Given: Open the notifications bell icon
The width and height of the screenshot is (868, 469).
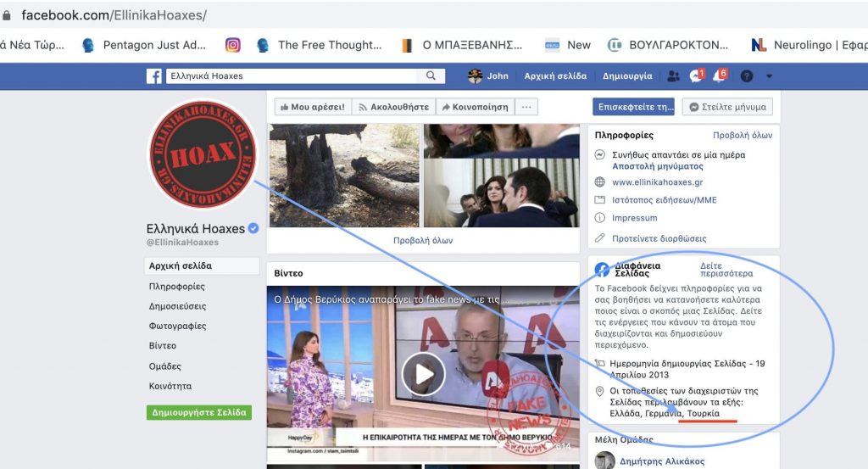Looking at the screenshot, I should point(720,76).
